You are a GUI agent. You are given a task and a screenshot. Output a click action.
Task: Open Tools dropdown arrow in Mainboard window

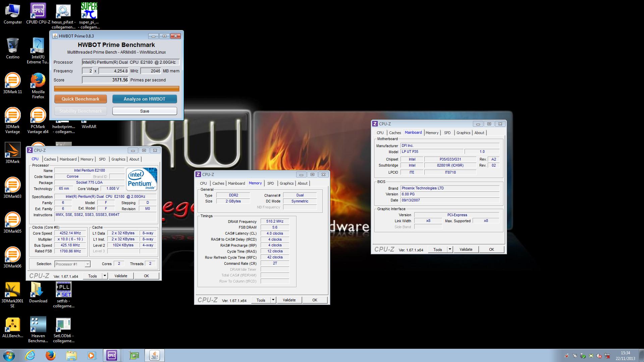tap(450, 249)
